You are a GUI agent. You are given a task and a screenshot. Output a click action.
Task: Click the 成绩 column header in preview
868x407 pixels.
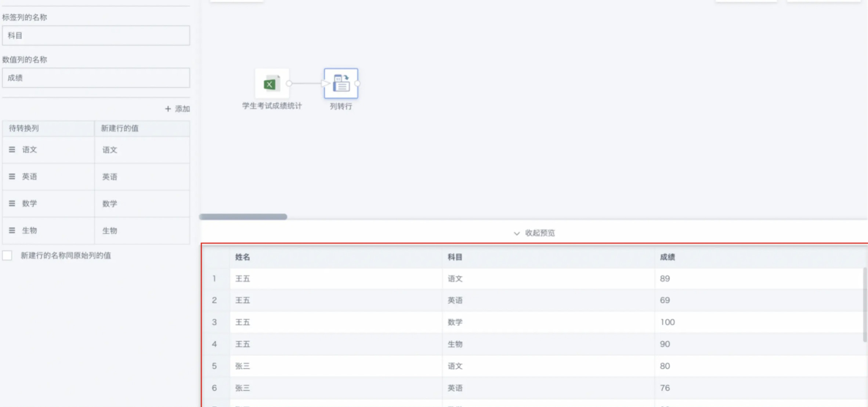[667, 257]
